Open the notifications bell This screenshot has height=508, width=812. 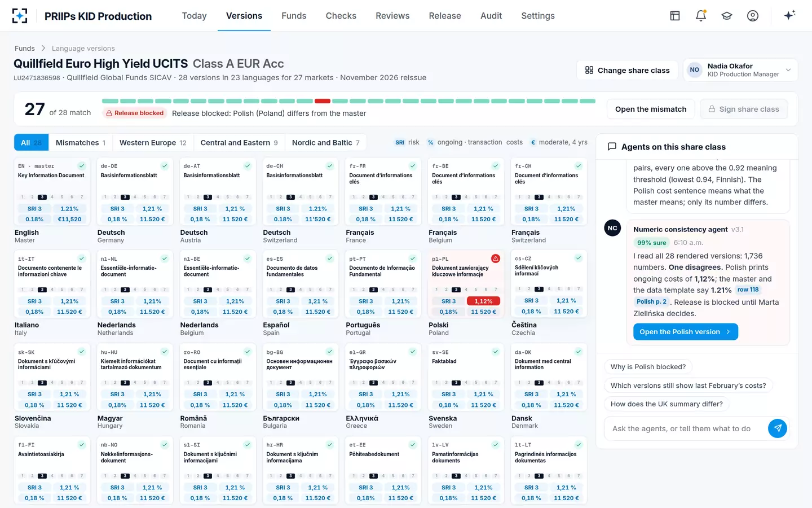(x=701, y=16)
